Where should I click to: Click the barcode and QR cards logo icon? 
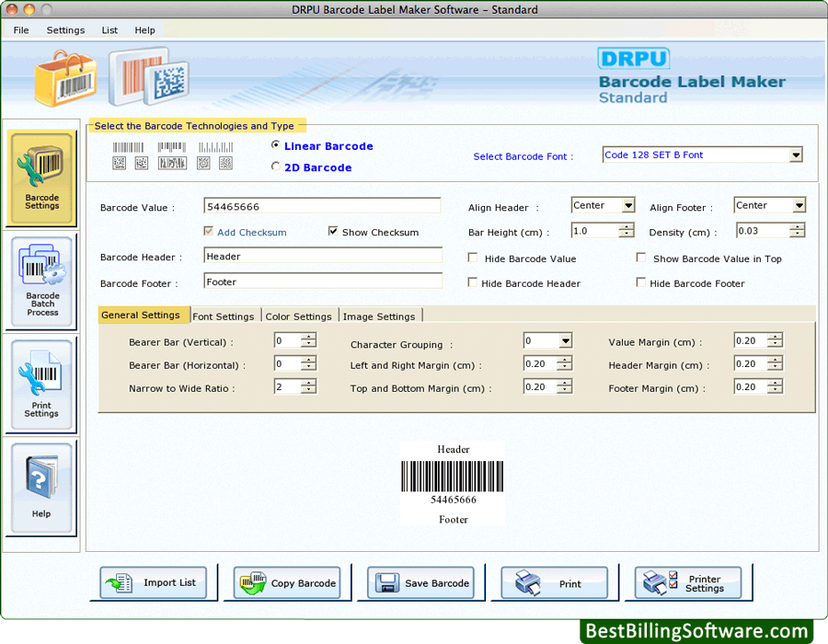click(x=149, y=76)
